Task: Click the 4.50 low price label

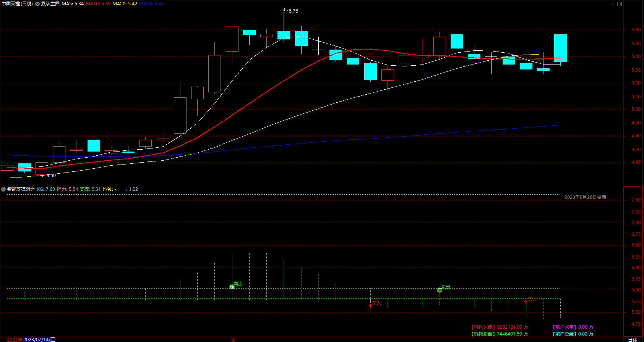Action: click(51, 176)
